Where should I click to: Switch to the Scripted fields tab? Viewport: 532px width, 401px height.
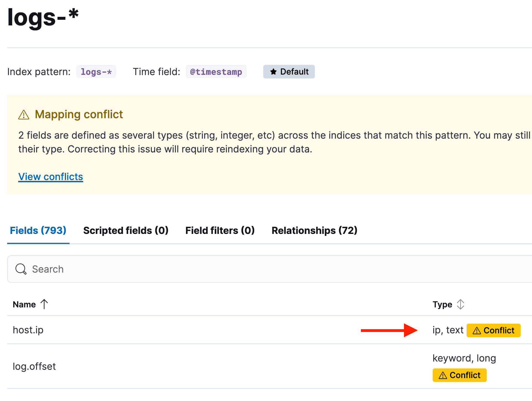[x=126, y=230]
